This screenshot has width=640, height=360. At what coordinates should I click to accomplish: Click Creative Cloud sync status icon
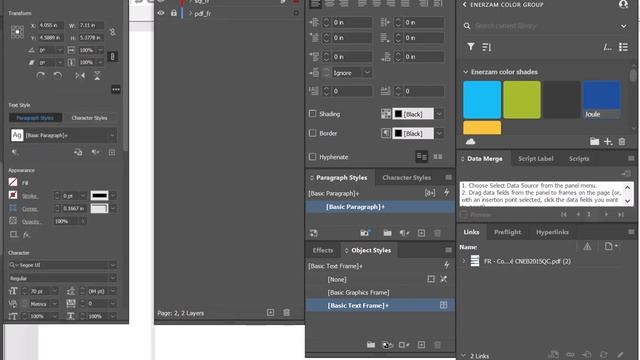pos(470,141)
